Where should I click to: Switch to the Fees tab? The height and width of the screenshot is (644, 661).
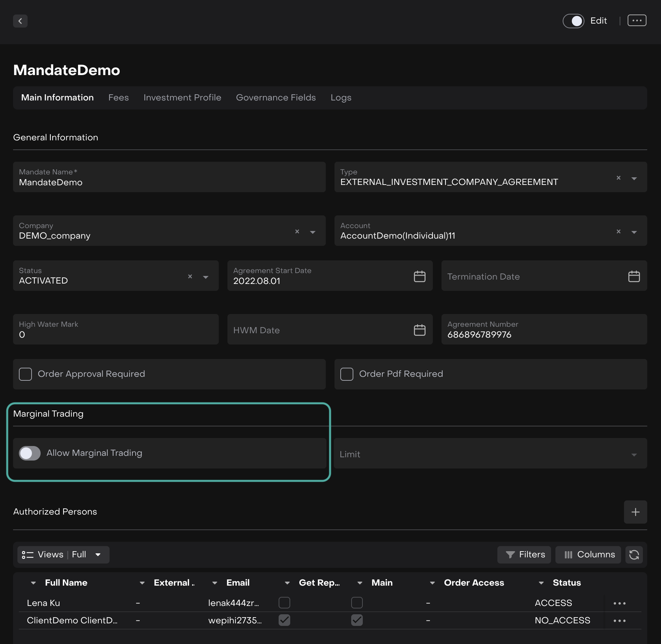118,98
